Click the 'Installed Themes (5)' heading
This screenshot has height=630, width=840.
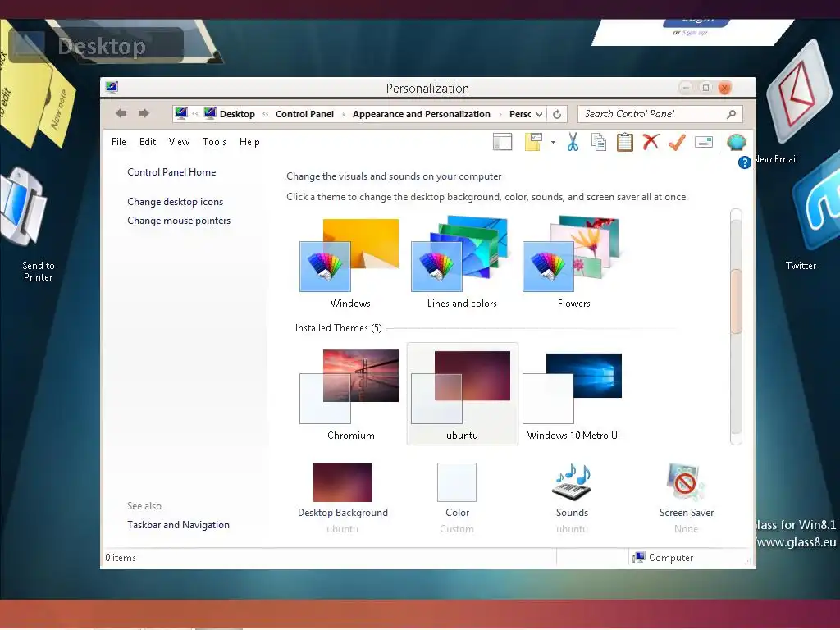(x=339, y=328)
